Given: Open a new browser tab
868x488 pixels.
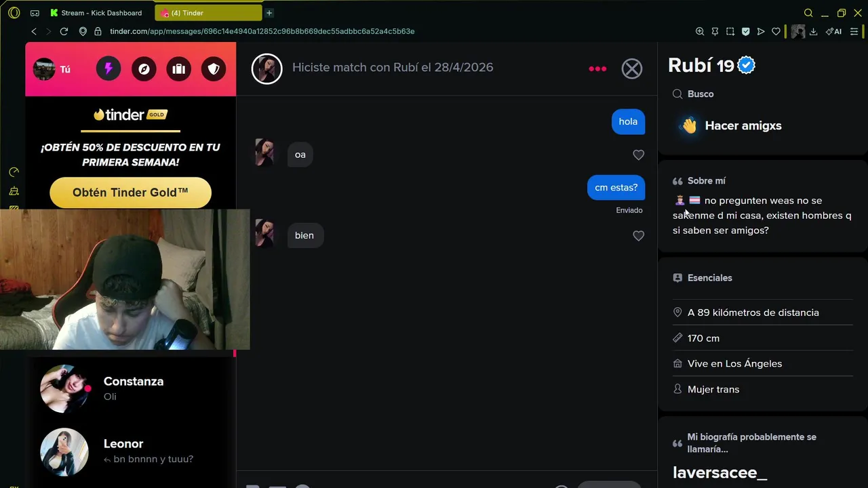Looking at the screenshot, I should pyautogui.click(x=269, y=13).
